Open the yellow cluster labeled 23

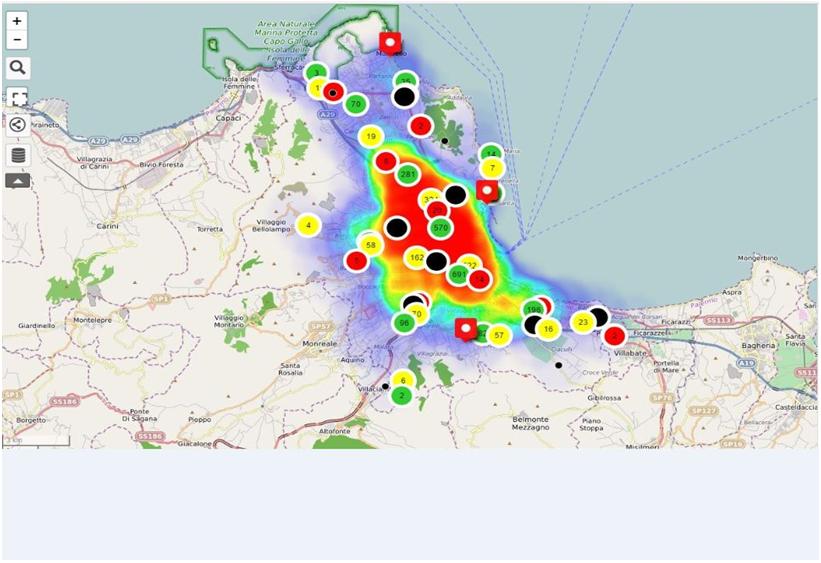click(583, 323)
